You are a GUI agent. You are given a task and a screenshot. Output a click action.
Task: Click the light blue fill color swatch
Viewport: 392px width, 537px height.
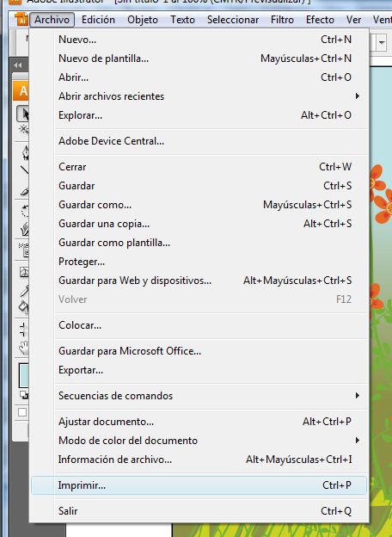pyautogui.click(x=24, y=375)
